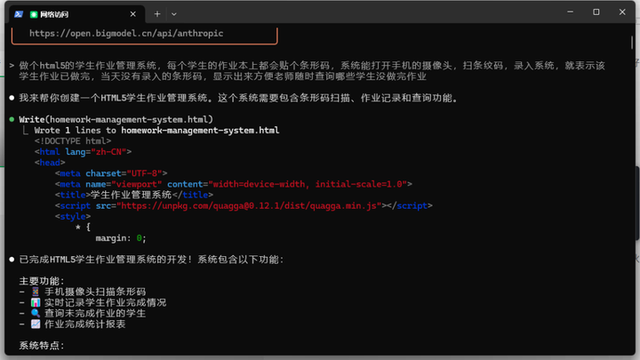The image size is (640, 360).
Task: Click the 主要功能 heading text
Action: point(42,281)
